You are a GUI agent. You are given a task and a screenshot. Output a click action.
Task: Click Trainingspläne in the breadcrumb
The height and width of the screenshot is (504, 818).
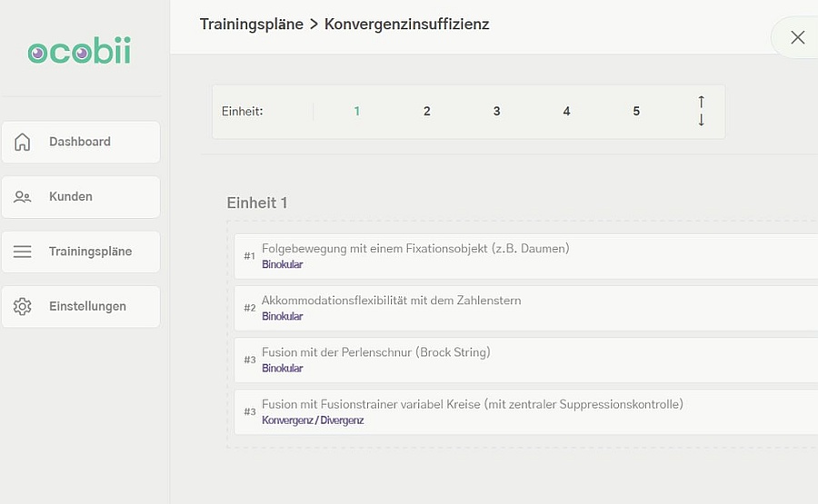[252, 25]
